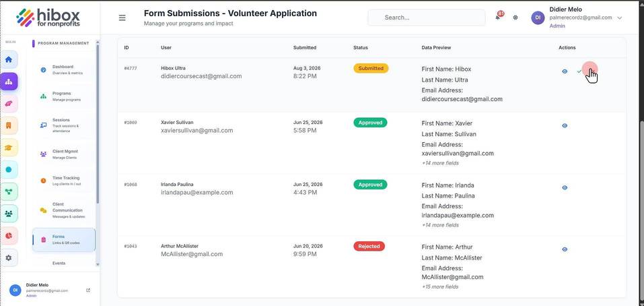Viewport: 644px width, 306px height.
Task: Open Time Tracking menu item
Action: pyautogui.click(x=63, y=181)
